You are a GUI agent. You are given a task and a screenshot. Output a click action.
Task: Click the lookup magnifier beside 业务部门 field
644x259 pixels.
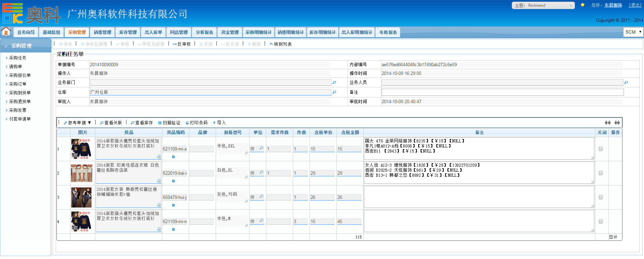(x=334, y=82)
